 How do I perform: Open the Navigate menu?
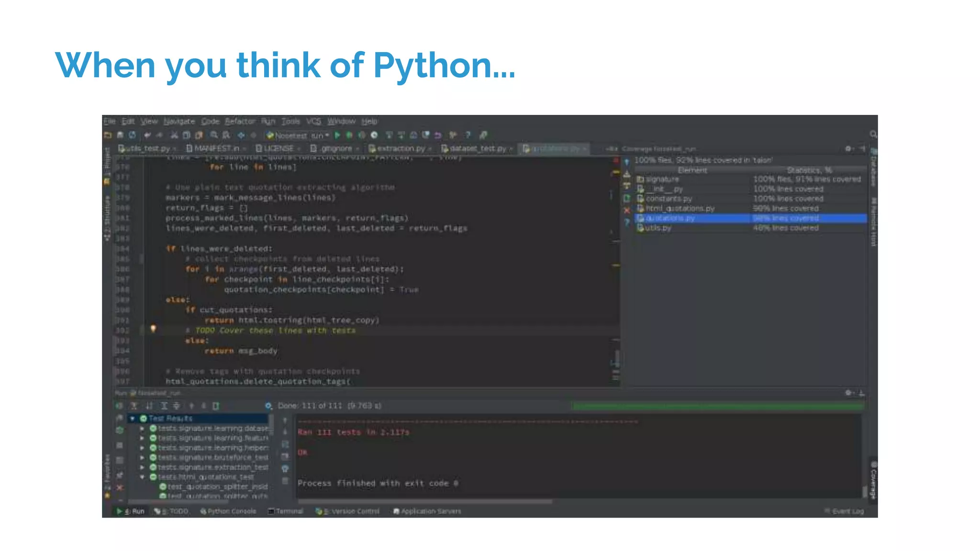pyautogui.click(x=179, y=121)
